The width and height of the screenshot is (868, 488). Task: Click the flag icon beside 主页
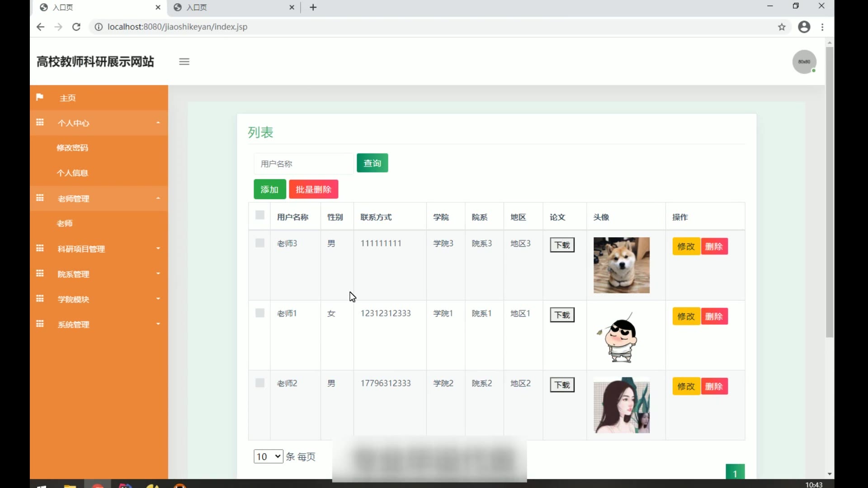point(40,97)
